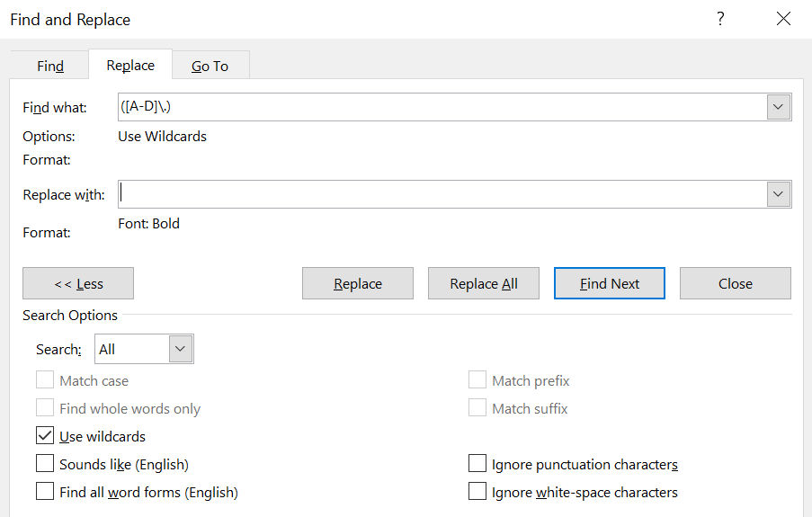Click the Close button
This screenshot has height=517, width=812.
pyautogui.click(x=736, y=283)
